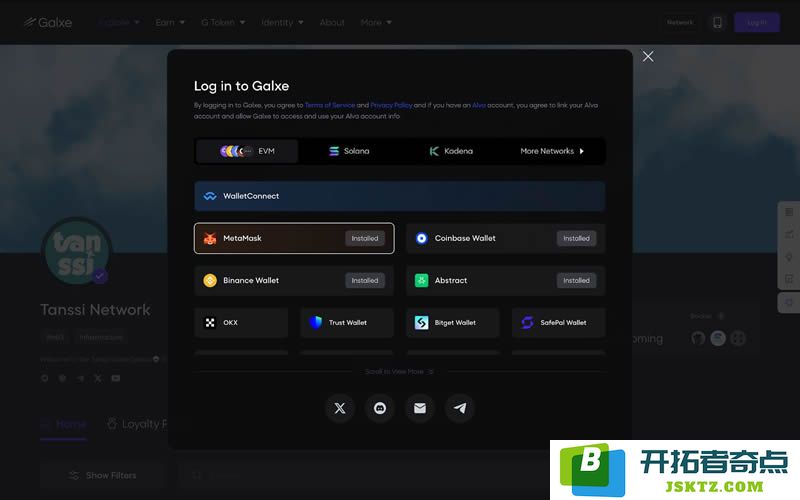800x500 pixels.
Task: Log in with email icon
Action: [x=420, y=408]
